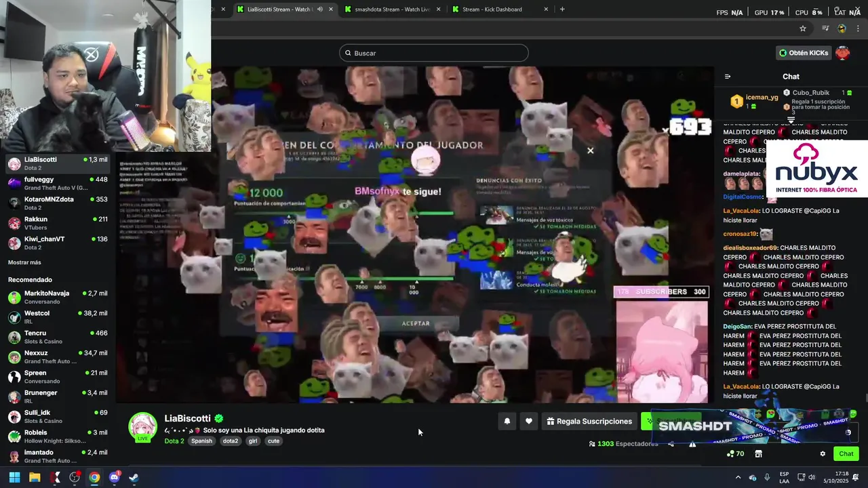Open Steam from the taskbar

134,477
